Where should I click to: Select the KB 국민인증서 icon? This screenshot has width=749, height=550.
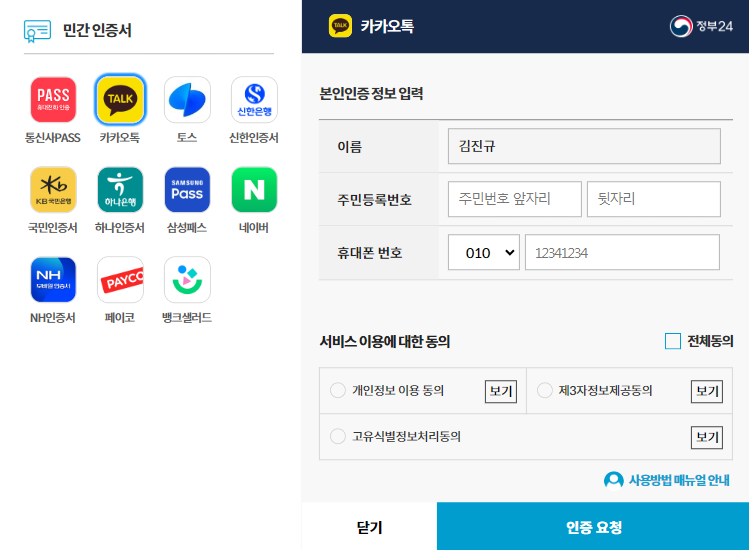[x=53, y=190]
